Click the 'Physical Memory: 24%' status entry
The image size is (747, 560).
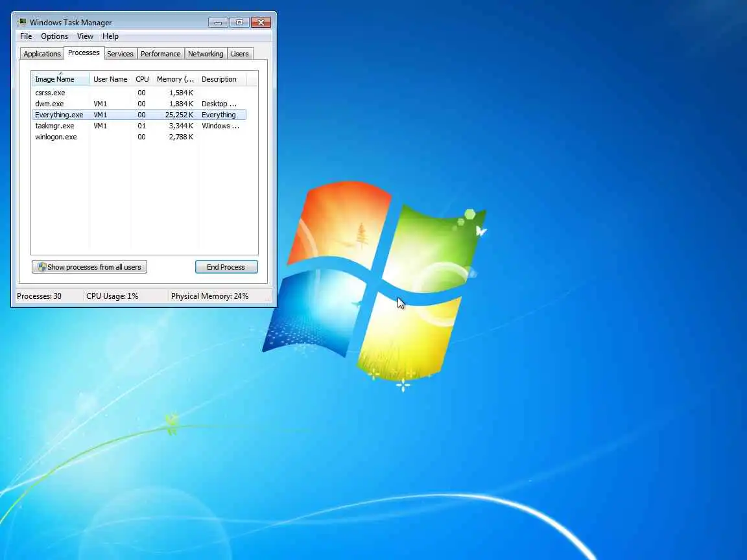click(x=209, y=296)
